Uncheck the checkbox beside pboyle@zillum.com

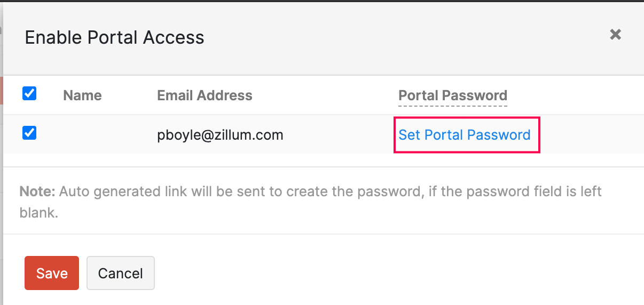click(29, 133)
